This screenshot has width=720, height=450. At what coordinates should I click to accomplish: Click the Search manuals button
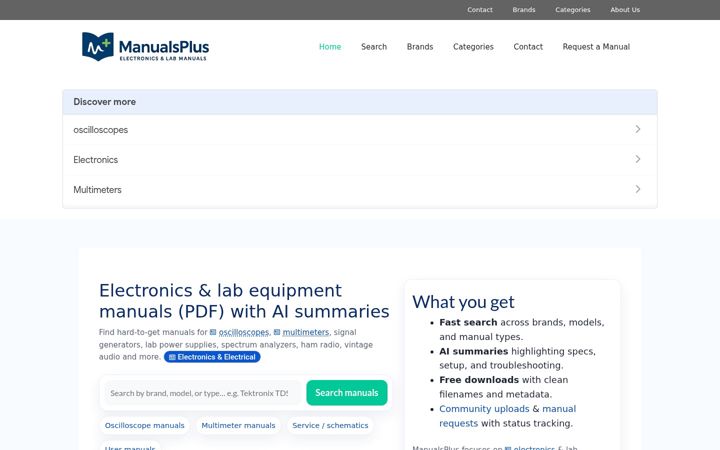click(347, 393)
